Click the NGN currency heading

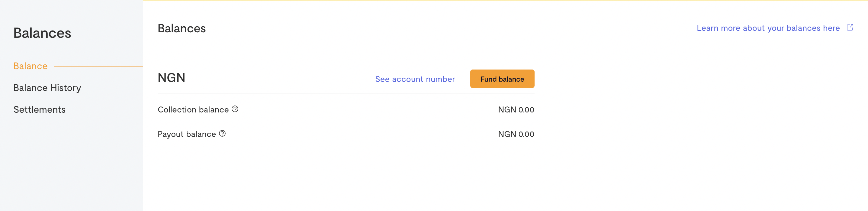coord(172,78)
